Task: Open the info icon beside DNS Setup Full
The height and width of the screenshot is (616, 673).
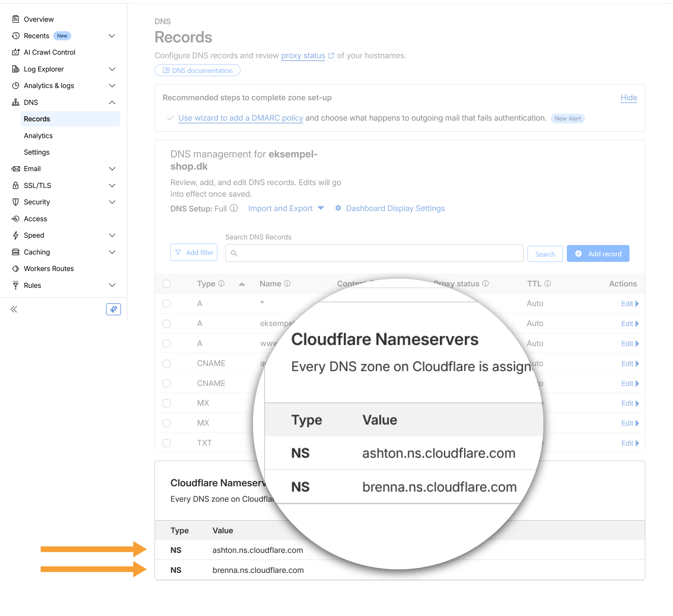Action: coord(234,208)
